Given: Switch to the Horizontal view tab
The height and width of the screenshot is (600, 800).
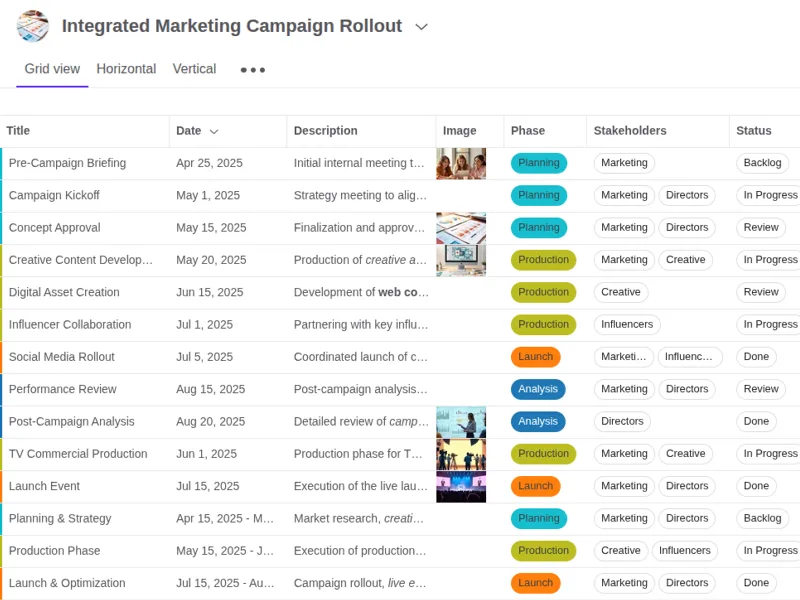Looking at the screenshot, I should 126,69.
